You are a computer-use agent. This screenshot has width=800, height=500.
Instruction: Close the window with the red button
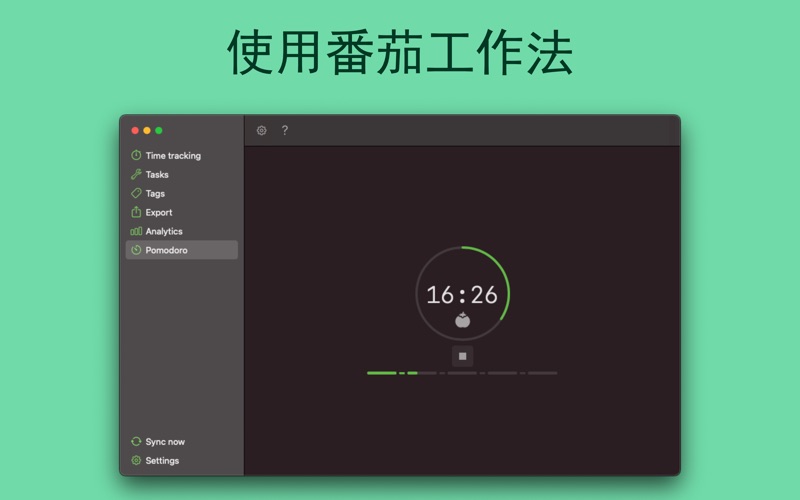135,130
